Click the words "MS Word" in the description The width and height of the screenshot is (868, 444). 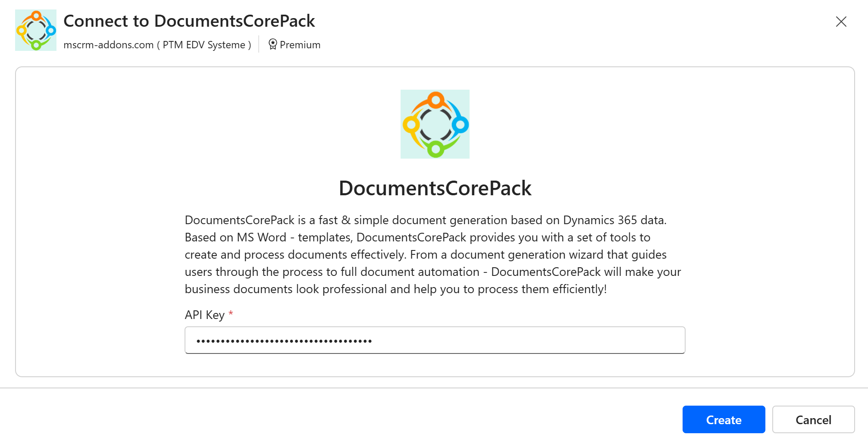pos(261,238)
